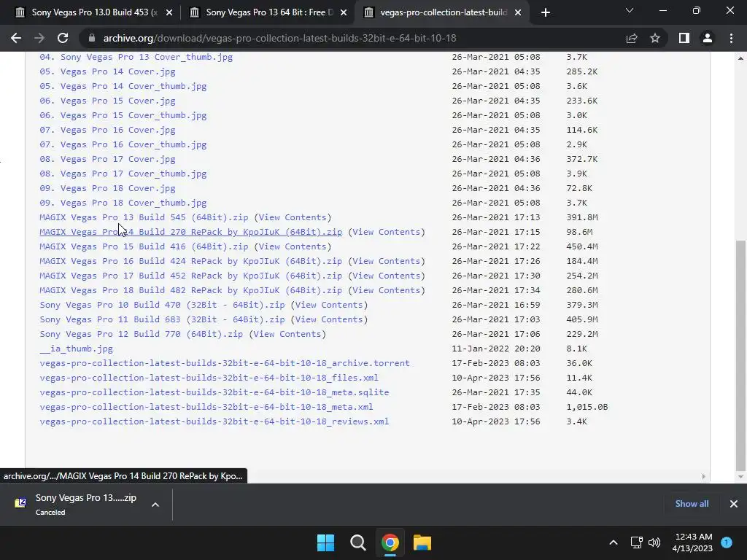Screen dimensions: 747x560
Task: View Contents of Sony Vegas Pro 10 zip
Action: point(329,305)
